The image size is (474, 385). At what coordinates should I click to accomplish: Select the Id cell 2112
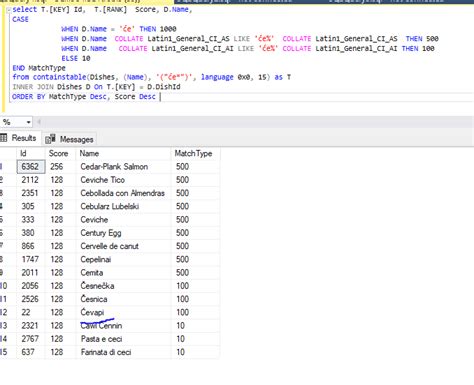coord(31,180)
